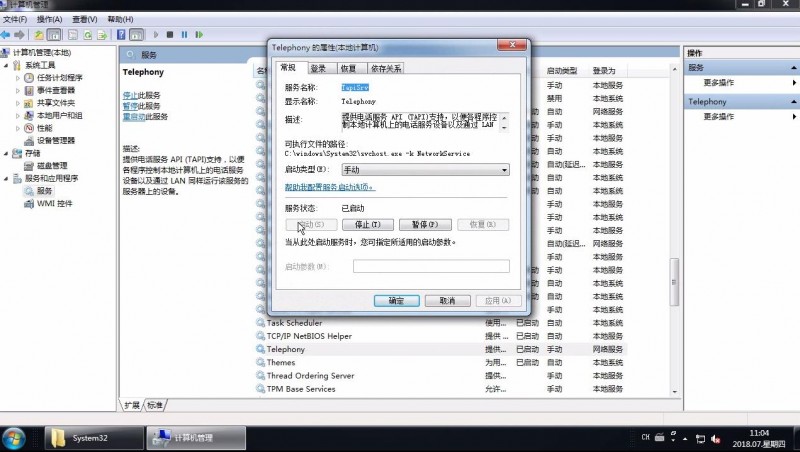Collapse the Telephony section in the 操作 pane
800x452 pixels.
coord(794,102)
